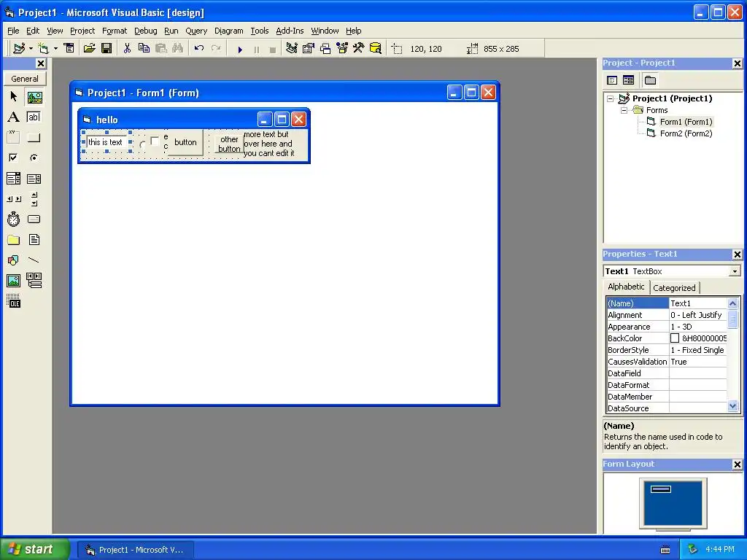Select the CommandButton tool in the toolbox
Viewport: 747px width, 560px height.
(x=34, y=138)
